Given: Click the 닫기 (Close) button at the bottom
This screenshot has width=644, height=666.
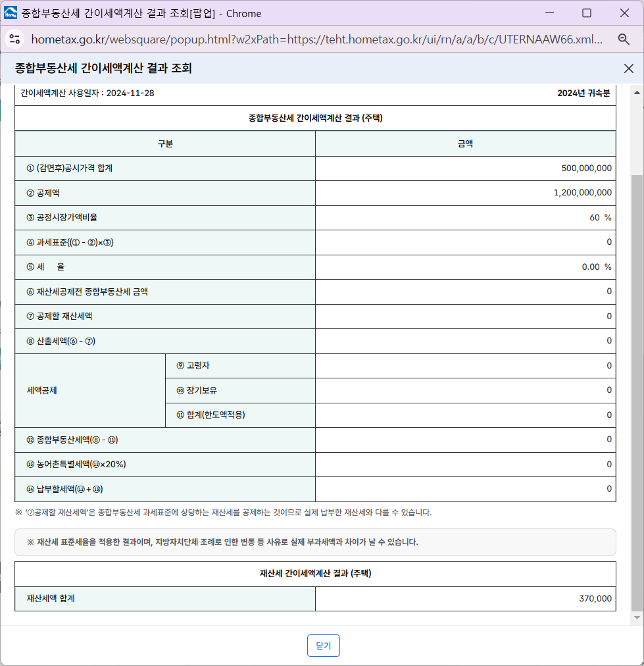Looking at the screenshot, I should point(323,646).
